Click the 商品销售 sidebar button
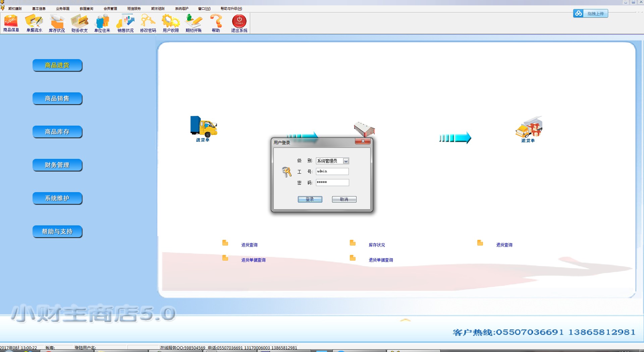This screenshot has width=644, height=352. 57,99
